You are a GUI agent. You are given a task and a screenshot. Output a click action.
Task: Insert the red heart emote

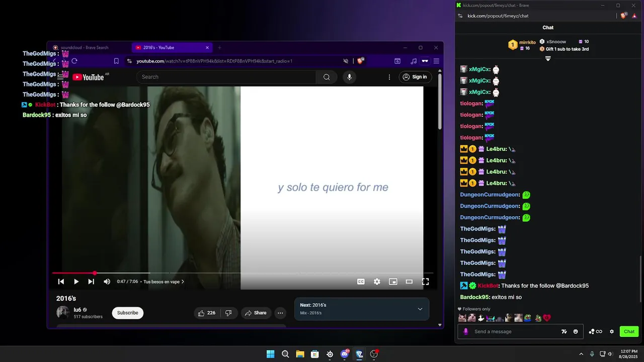pos(547,318)
